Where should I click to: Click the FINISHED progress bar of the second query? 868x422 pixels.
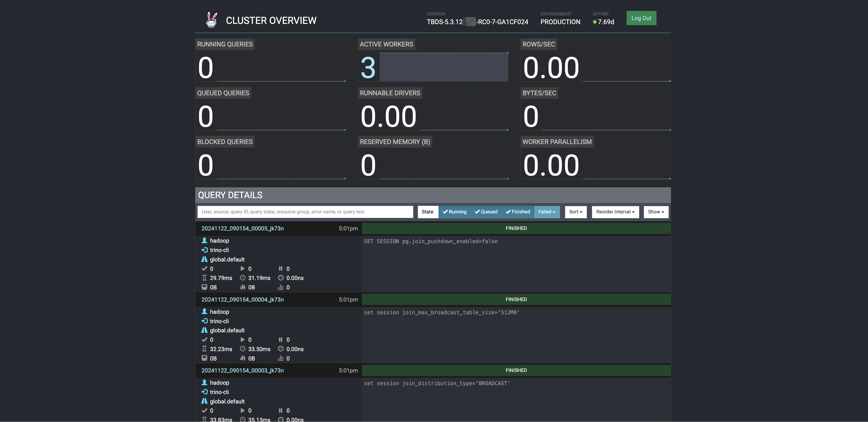(516, 299)
